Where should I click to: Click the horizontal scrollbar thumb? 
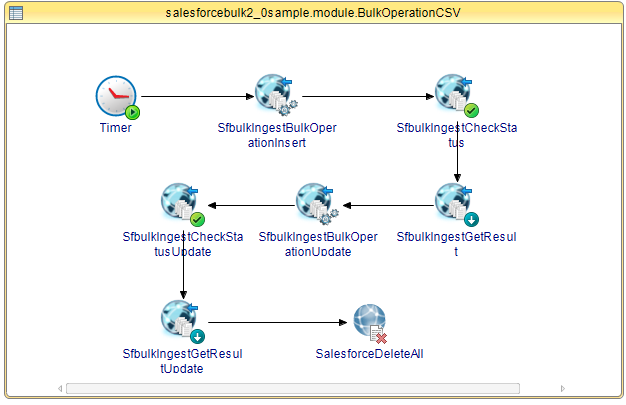tap(293, 388)
